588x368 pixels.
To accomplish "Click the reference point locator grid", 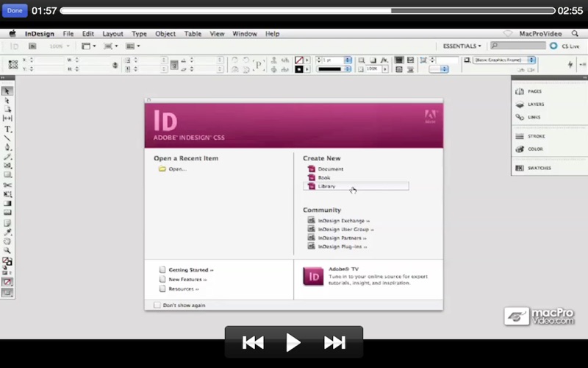I will pos(13,65).
